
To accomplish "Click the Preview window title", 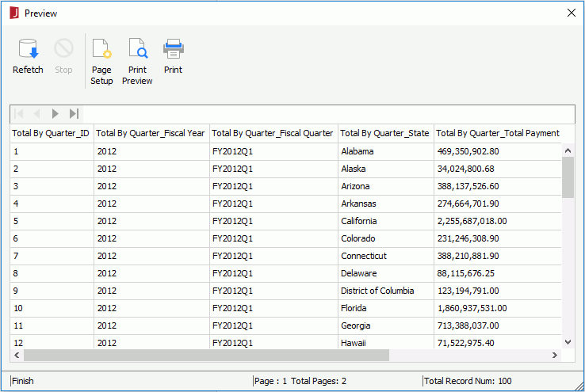I will click(40, 13).
